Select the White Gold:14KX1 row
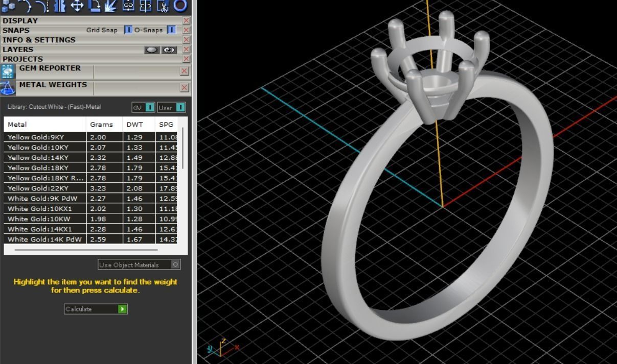 (90, 229)
